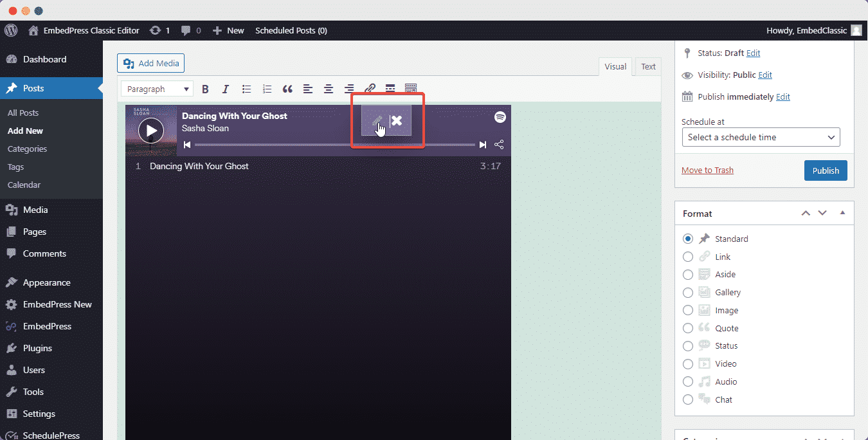Open the New content menu
The image size is (868, 440).
point(228,30)
